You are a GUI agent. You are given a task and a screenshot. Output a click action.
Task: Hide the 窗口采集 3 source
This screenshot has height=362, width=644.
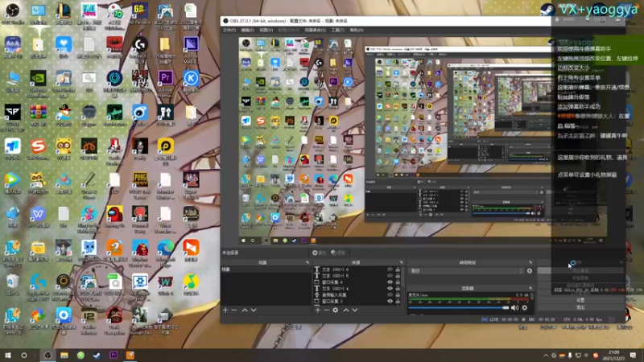click(x=390, y=301)
